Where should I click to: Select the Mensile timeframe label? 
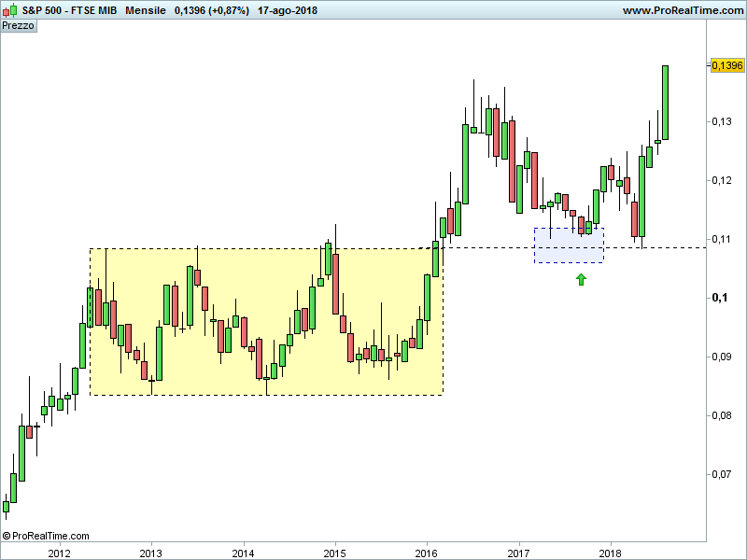[146, 10]
